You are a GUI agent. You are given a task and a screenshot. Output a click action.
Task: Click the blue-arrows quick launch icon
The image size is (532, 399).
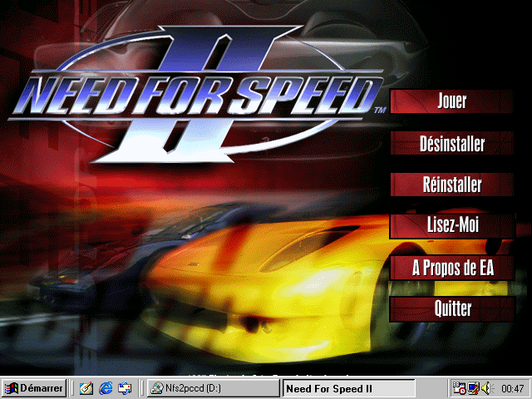pos(125,388)
